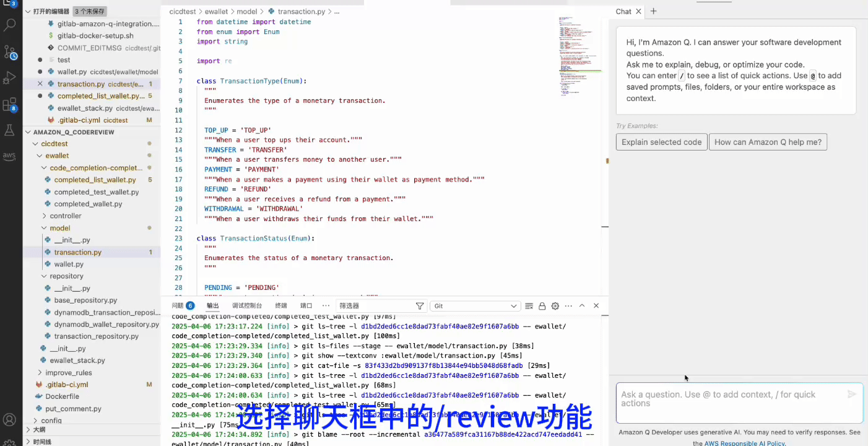
Task: Open the filter options funnel in output panel
Action: pos(420,306)
